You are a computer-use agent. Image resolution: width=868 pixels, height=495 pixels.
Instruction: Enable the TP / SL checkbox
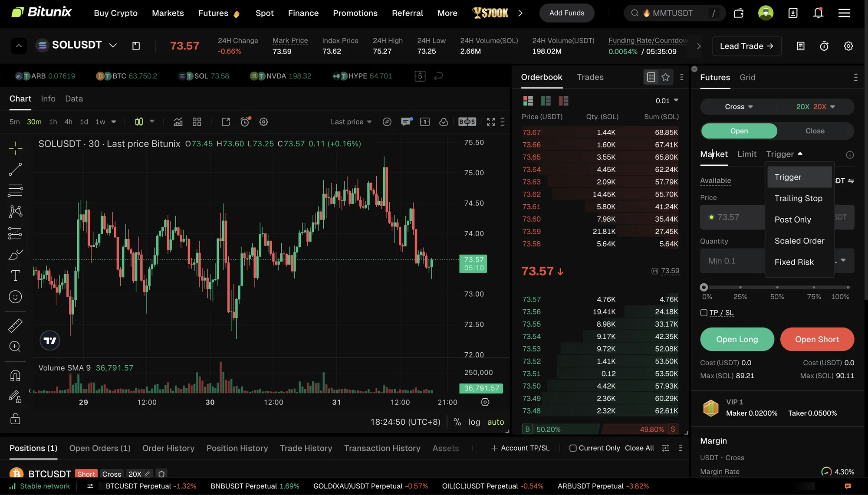point(704,313)
